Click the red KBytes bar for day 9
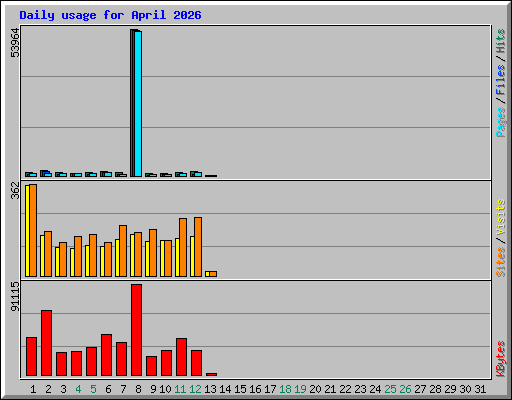The image size is (512, 400). tap(151, 366)
